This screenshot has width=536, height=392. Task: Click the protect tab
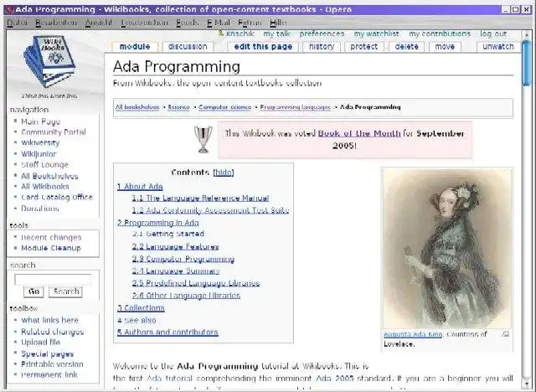tap(364, 46)
